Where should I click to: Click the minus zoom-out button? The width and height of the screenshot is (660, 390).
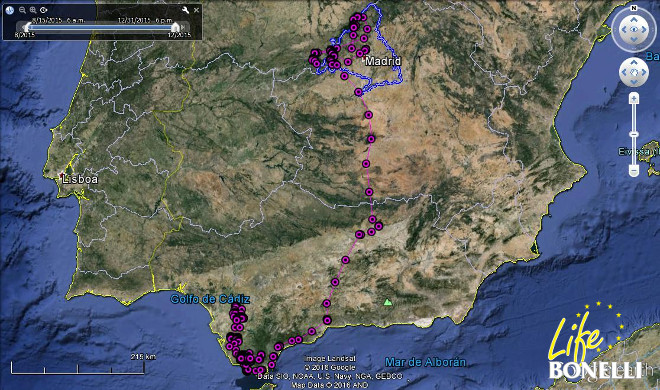coord(634,170)
